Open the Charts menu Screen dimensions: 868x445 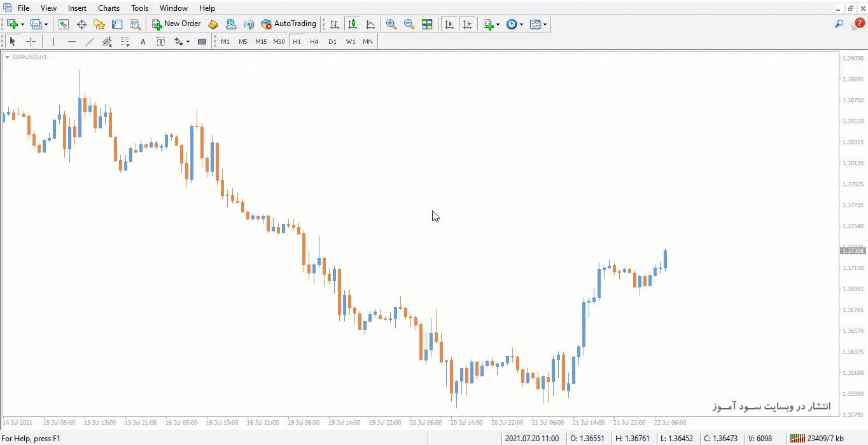click(x=109, y=8)
